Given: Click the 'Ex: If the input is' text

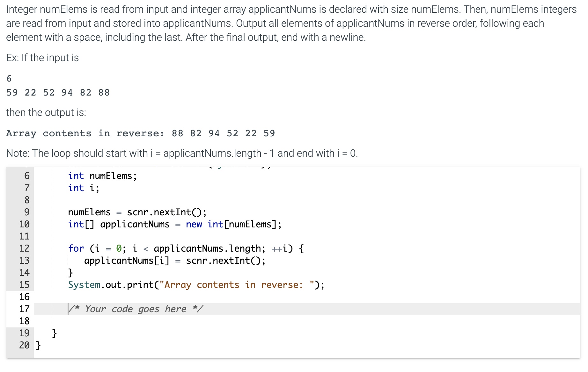Looking at the screenshot, I should coord(42,58).
